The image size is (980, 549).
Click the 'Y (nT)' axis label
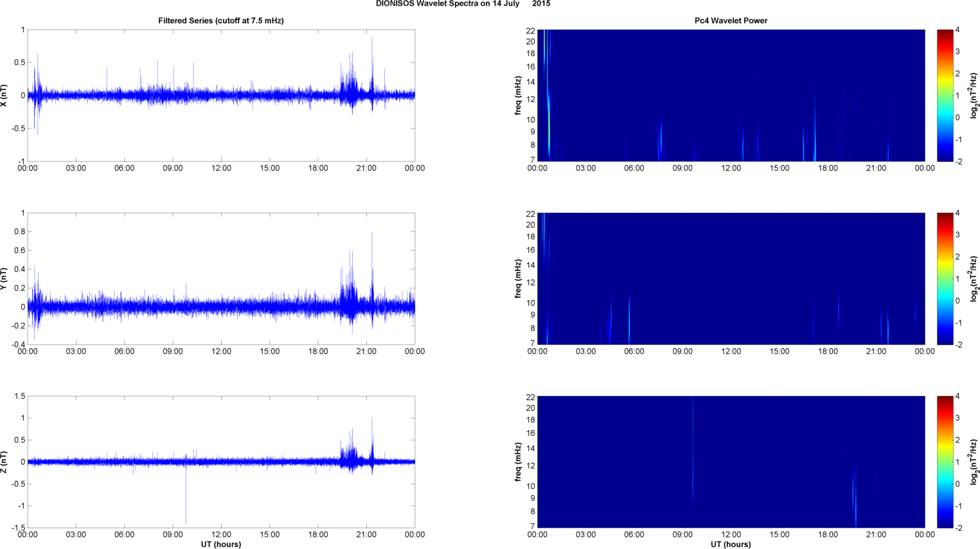coord(4,278)
